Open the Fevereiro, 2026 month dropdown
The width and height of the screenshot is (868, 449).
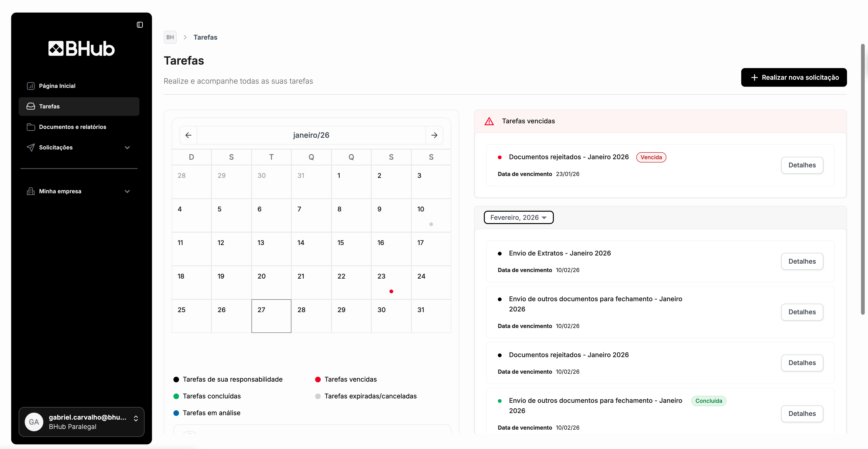point(518,218)
